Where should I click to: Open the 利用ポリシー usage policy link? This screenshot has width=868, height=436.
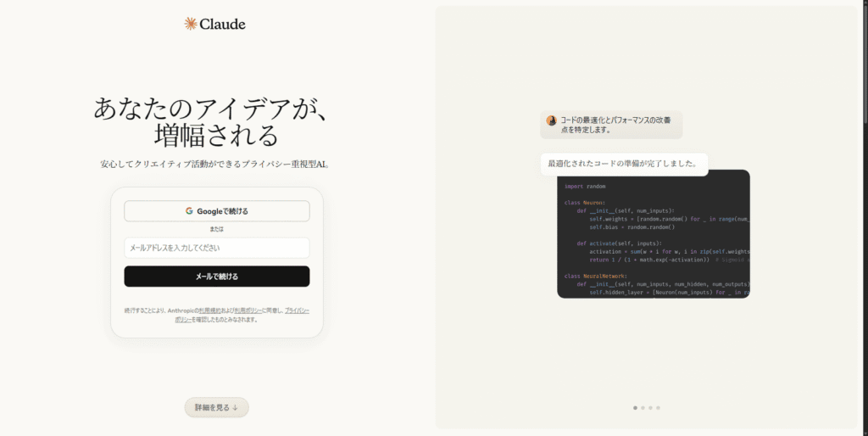tap(248, 310)
